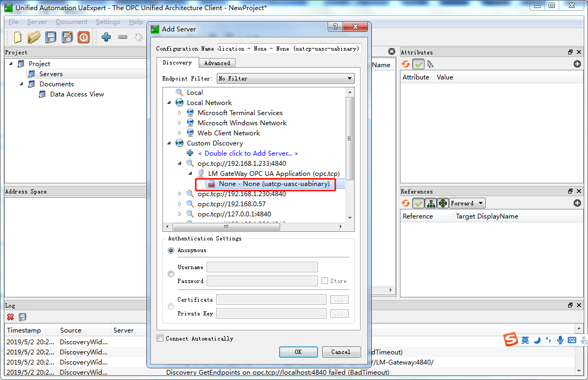The height and width of the screenshot is (380, 588).
Task: Cancel the Add Server dialog
Action: (x=341, y=352)
